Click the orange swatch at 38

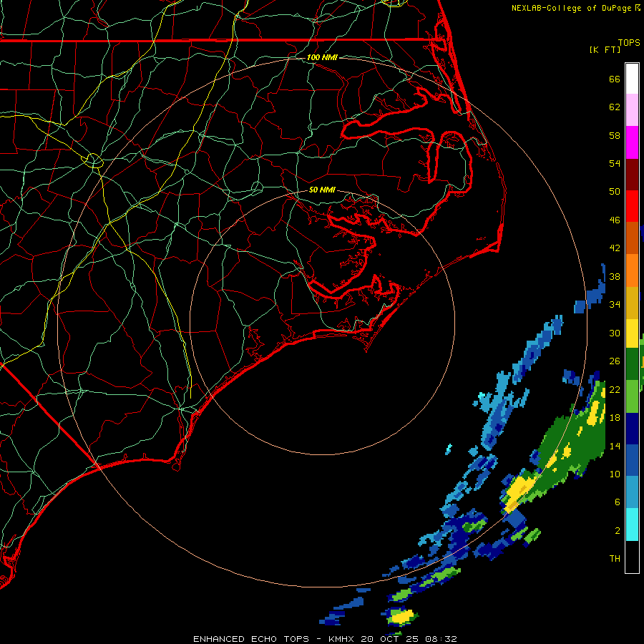point(632,270)
